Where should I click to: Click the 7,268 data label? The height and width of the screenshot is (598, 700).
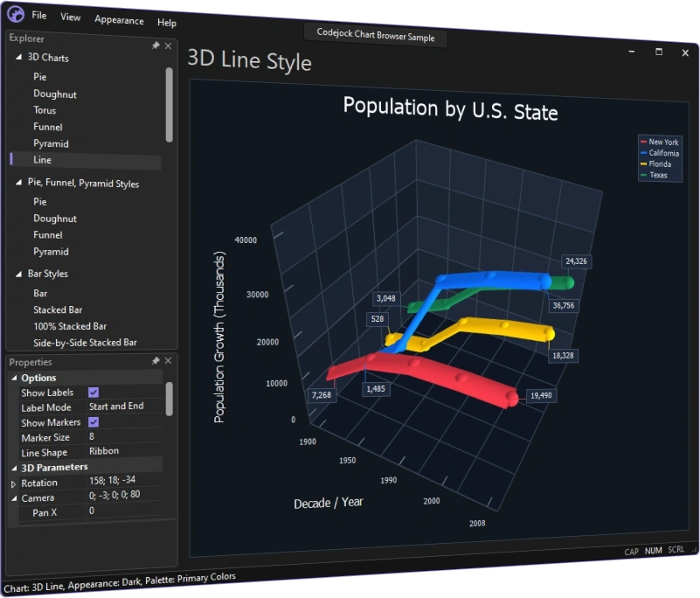[x=322, y=395]
